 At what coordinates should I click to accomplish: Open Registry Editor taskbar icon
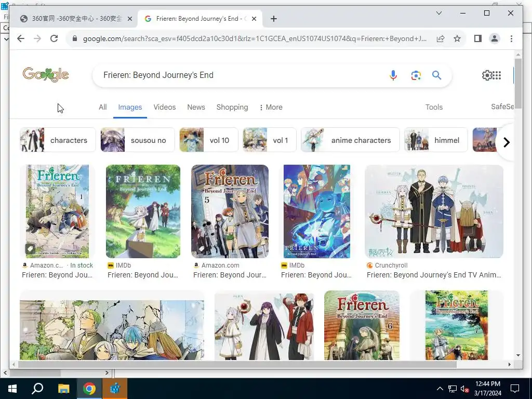(x=115, y=389)
